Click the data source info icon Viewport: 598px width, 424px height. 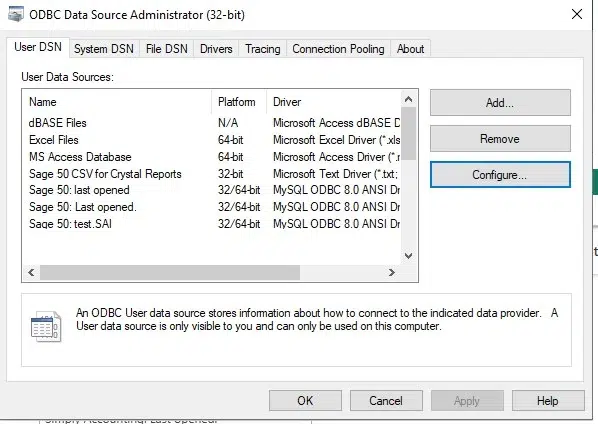(46, 327)
